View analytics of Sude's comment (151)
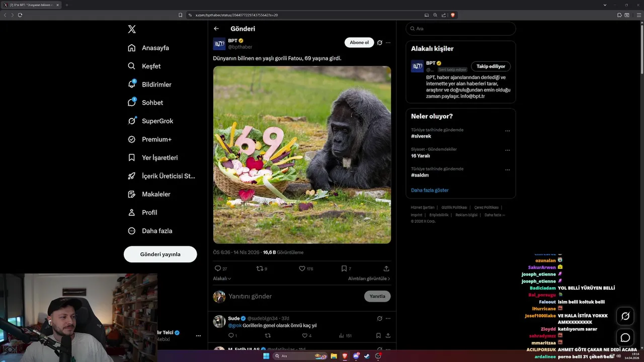The width and height of the screenshot is (644, 362). click(x=345, y=335)
